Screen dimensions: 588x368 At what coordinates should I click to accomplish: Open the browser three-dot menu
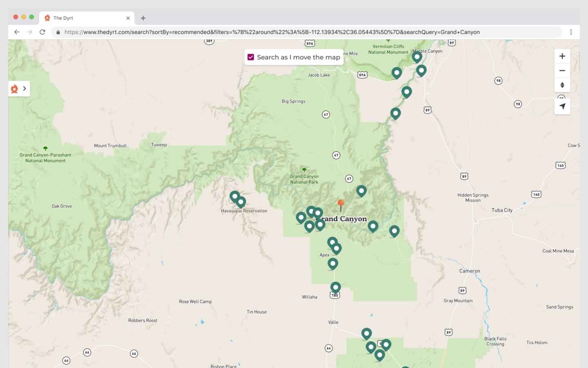(x=571, y=32)
